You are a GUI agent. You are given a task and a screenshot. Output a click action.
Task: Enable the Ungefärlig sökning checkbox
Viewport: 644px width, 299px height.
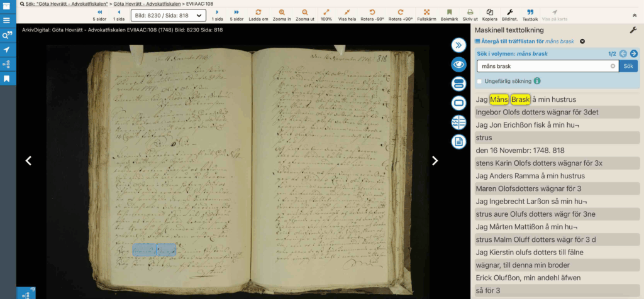click(480, 81)
